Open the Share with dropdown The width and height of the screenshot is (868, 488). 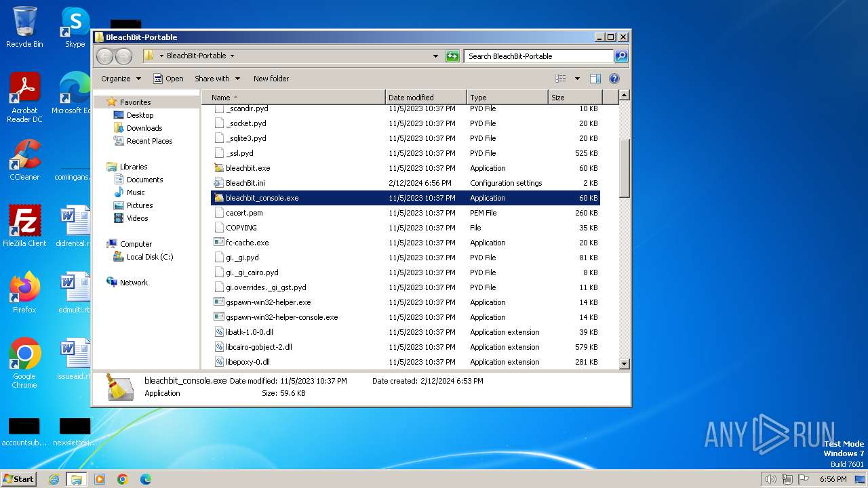click(217, 79)
